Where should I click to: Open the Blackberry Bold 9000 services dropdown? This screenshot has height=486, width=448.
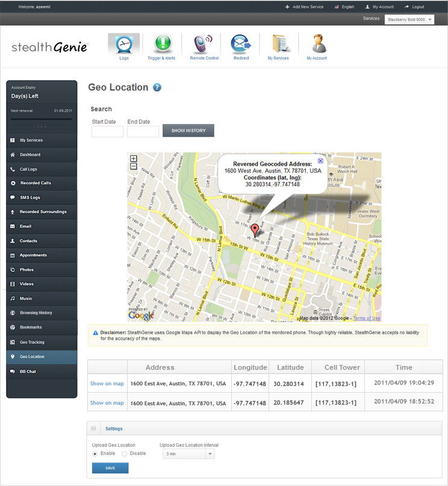tap(409, 19)
